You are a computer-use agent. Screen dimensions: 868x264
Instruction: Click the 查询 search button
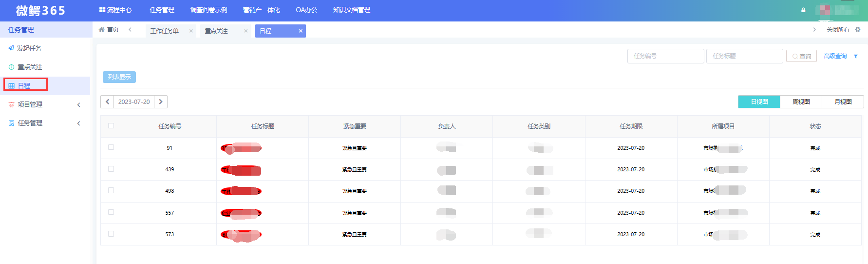801,57
